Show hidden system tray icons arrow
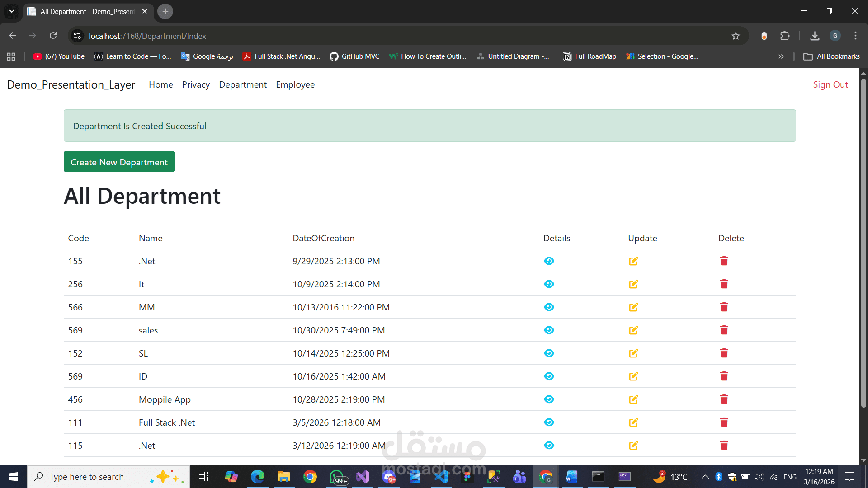The image size is (868, 488). 705,477
